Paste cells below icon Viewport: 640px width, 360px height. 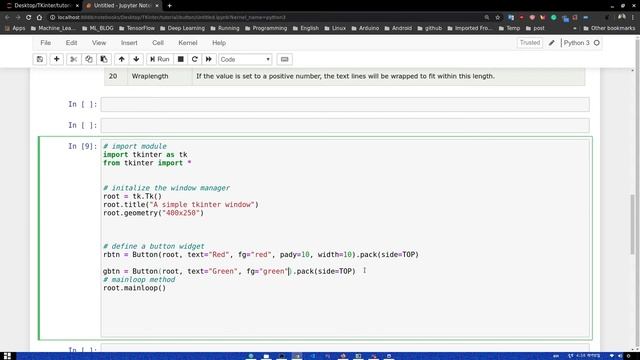click(104, 59)
